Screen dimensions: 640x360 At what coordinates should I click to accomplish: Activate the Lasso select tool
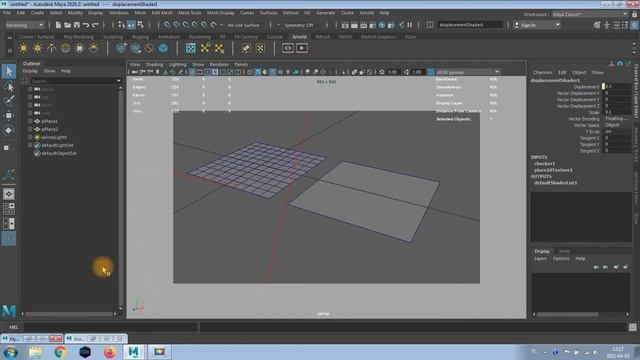click(9, 86)
